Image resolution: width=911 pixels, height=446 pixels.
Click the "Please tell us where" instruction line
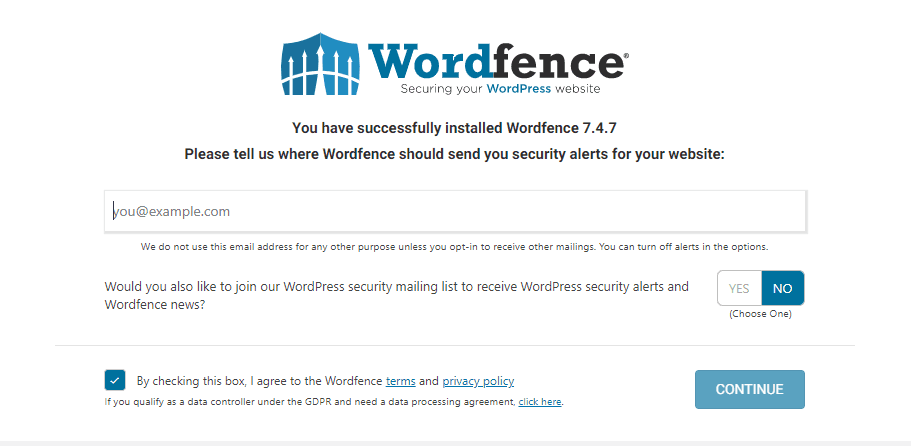point(454,154)
